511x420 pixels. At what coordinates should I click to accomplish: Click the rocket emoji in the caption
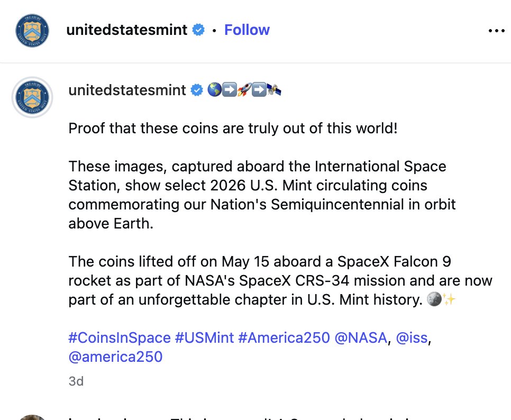(244, 89)
